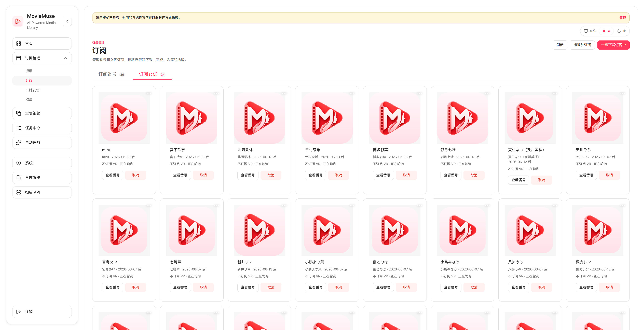
Task: Open the three-dot menu on 七嶋舞 card
Action: point(216,206)
